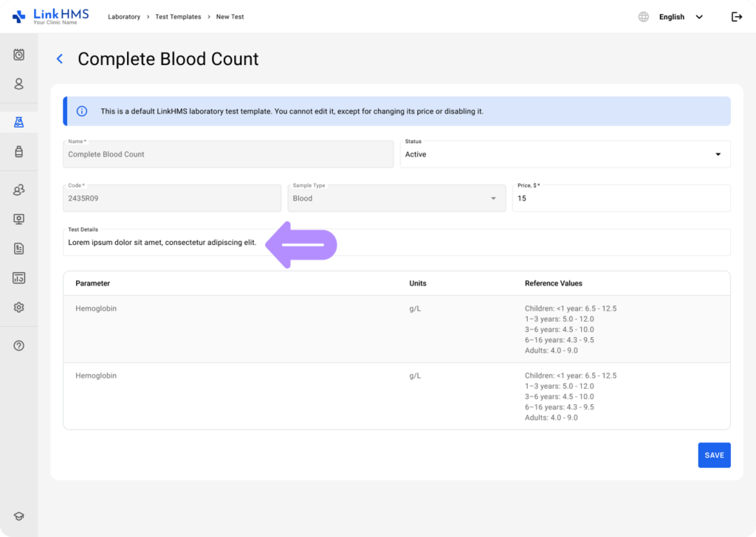Click the SAVE button
The image size is (756, 537).
click(714, 455)
